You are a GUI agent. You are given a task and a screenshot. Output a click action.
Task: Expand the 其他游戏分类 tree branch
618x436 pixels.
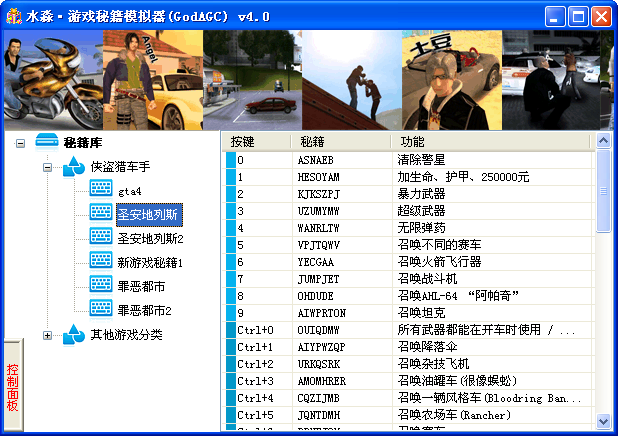point(47,335)
